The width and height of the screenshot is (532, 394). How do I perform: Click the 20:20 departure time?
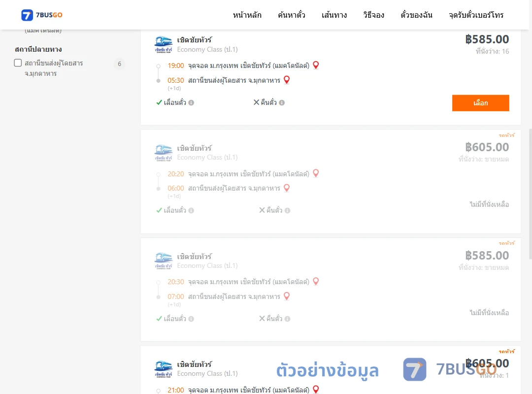176,174
